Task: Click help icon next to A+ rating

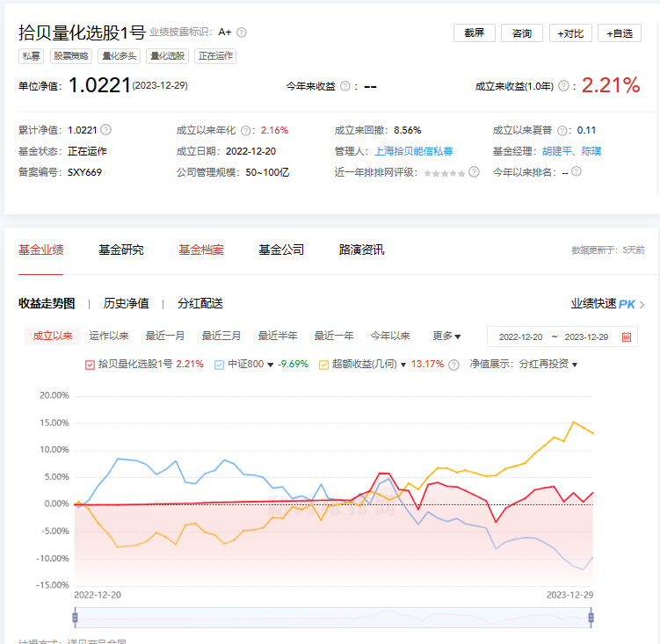Action: (x=241, y=33)
